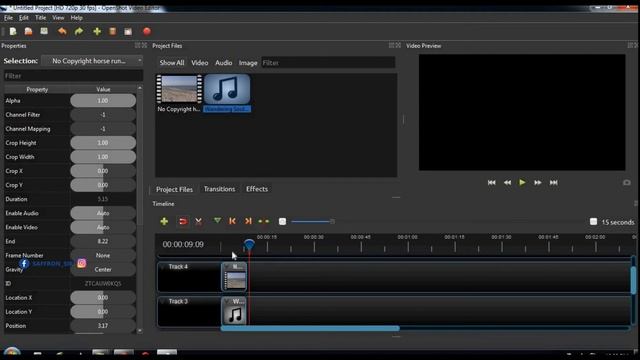Click the zoom in button next to 15 seconds
The image size is (640, 360).
(x=593, y=222)
